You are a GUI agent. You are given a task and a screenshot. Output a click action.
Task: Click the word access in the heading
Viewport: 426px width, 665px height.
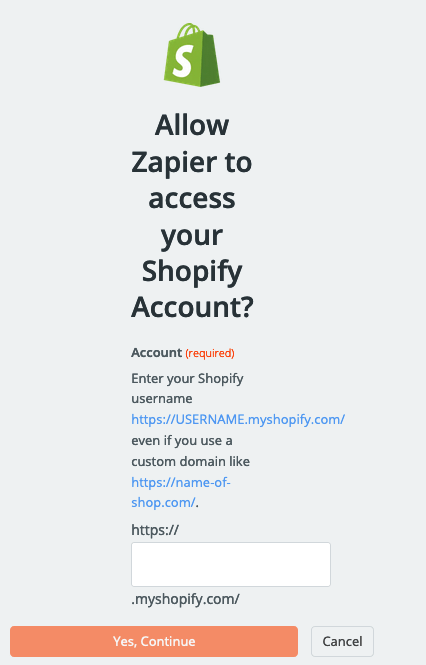192,199
